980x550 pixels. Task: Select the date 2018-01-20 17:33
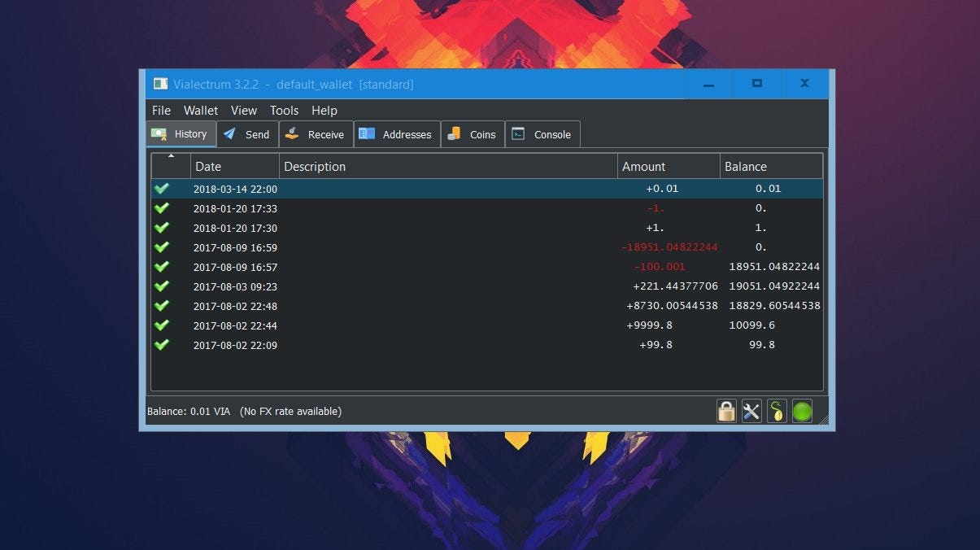tap(235, 208)
